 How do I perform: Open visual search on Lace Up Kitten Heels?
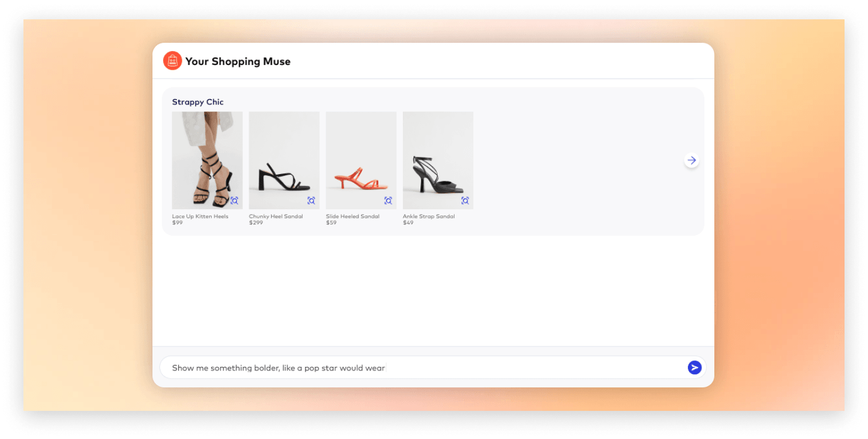click(234, 200)
